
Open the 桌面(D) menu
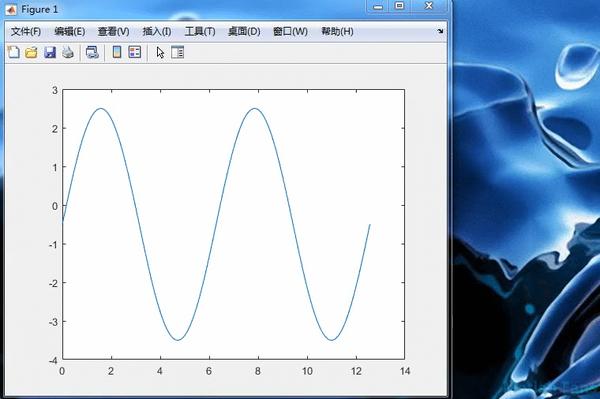point(244,31)
